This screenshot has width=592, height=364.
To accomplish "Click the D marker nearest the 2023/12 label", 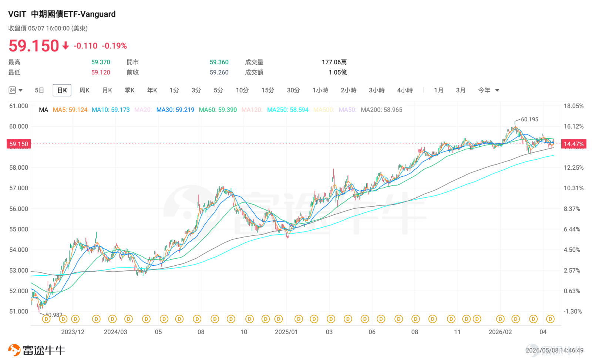I will point(75,319).
